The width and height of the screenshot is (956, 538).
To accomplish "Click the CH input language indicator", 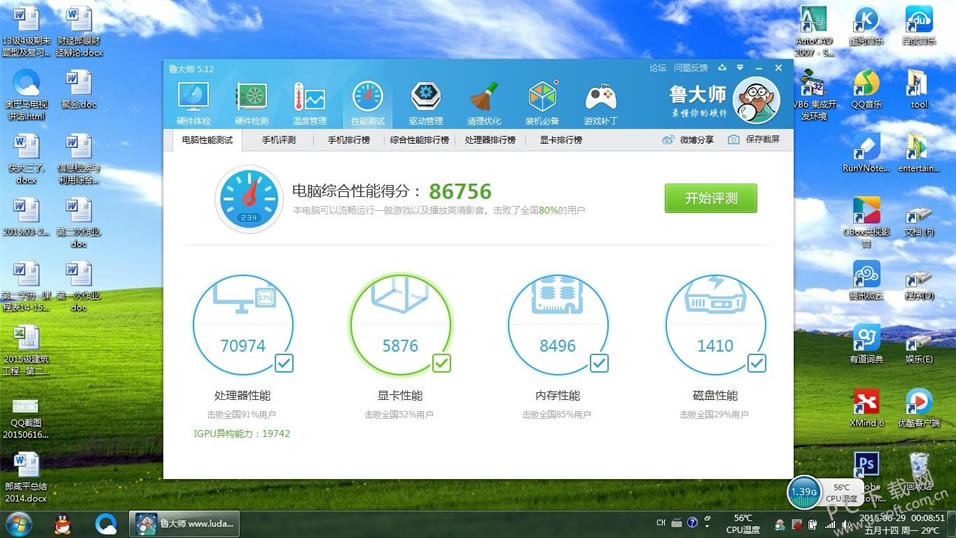I will 661,523.
